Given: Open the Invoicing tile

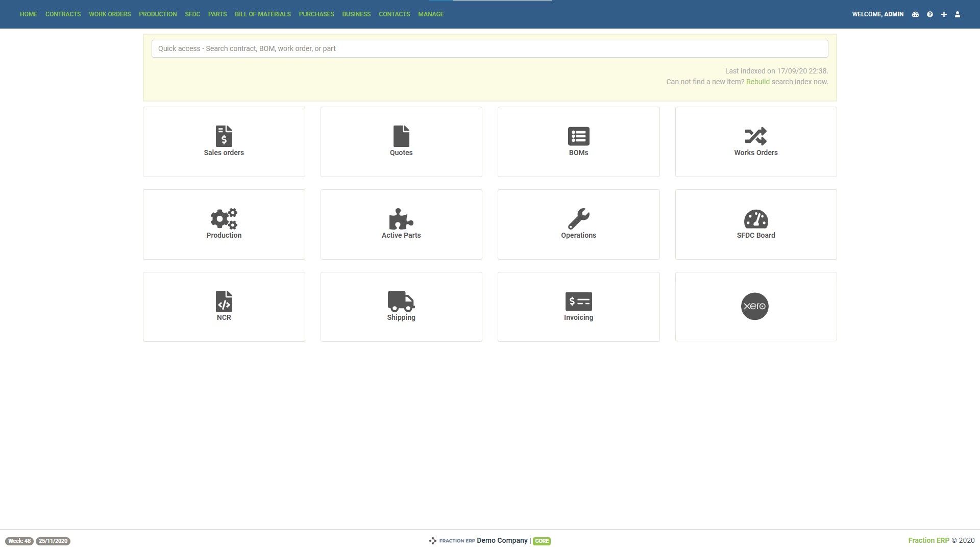Looking at the screenshot, I should tap(578, 306).
